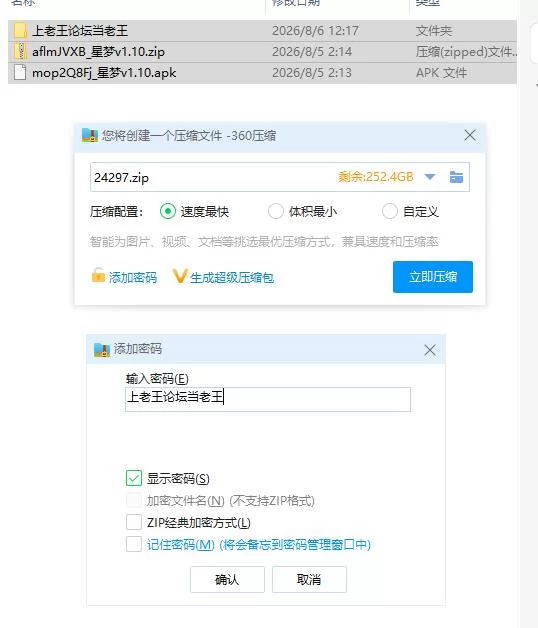This screenshot has height=628, width=538.
Task: Click the 确认 button
Action: click(x=227, y=579)
